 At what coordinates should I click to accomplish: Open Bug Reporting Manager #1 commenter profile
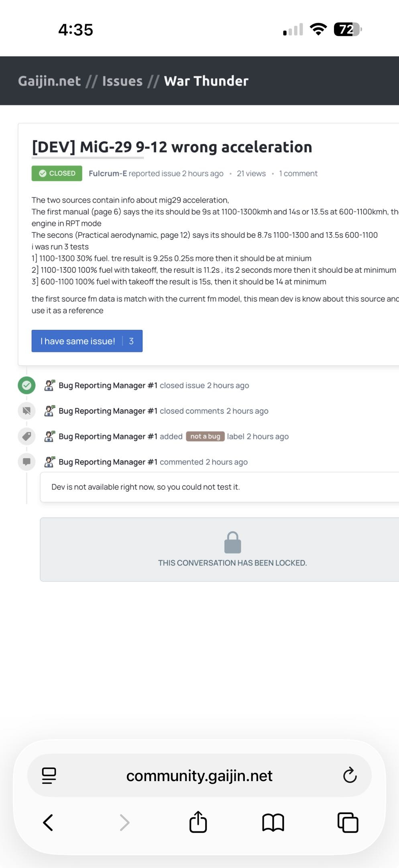pyautogui.click(x=108, y=462)
